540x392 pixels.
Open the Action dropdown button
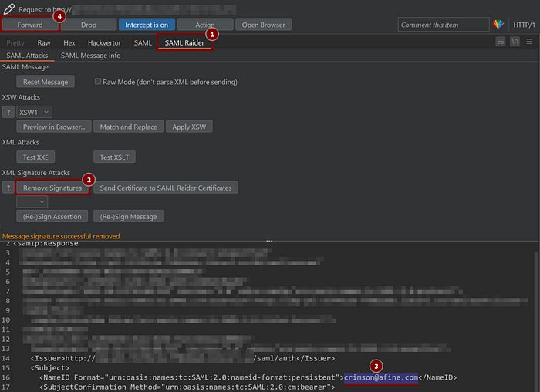pyautogui.click(x=204, y=25)
